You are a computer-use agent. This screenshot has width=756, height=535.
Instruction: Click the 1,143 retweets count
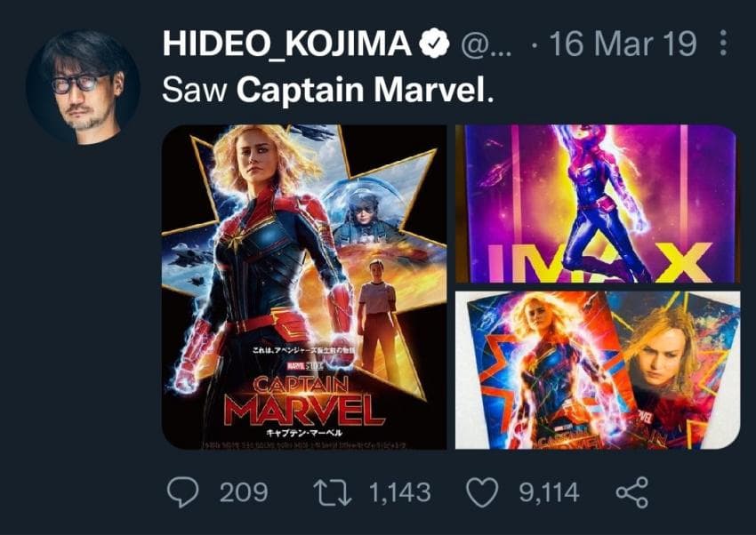click(397, 491)
